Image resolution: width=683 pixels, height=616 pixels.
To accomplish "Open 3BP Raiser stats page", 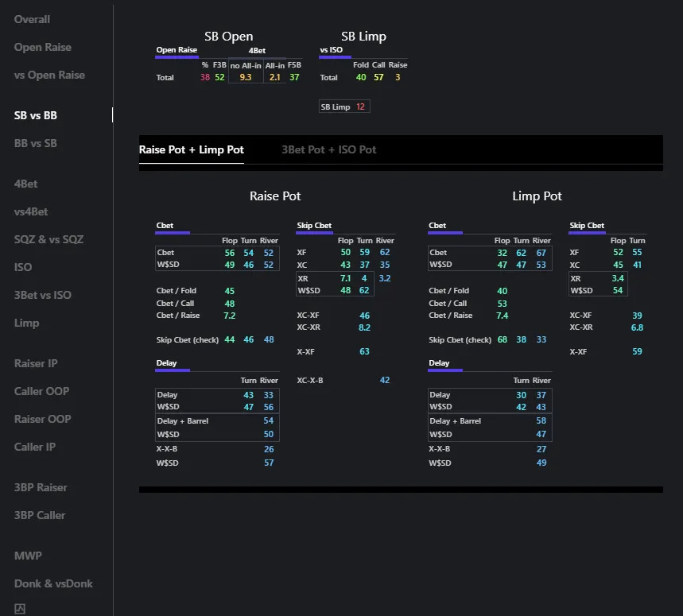I will pos(41,487).
